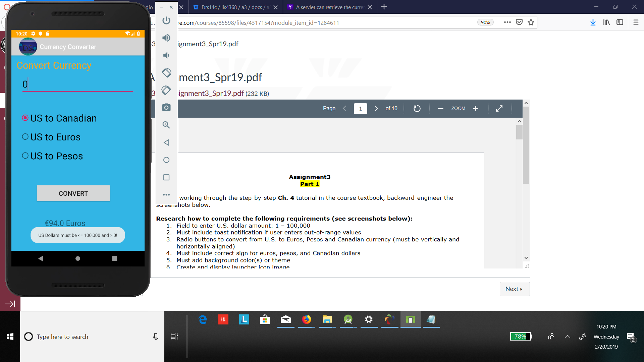Click the Next button below PDF

click(514, 289)
